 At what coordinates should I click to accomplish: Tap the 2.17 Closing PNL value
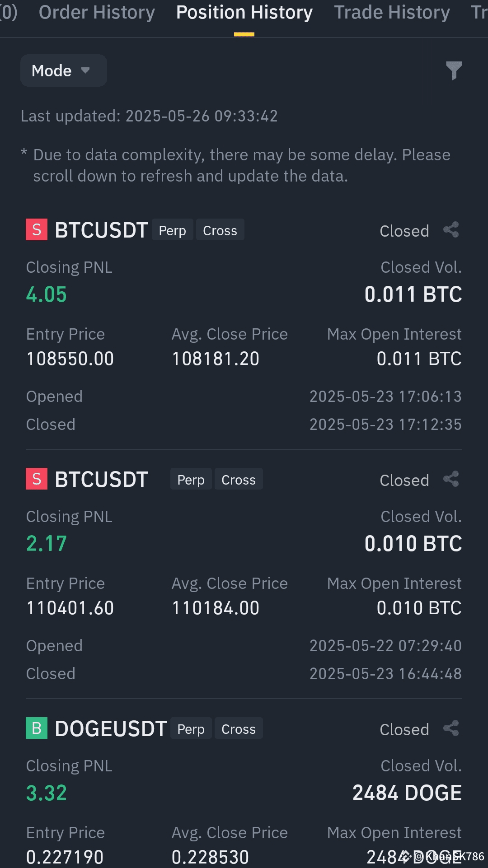point(46,544)
